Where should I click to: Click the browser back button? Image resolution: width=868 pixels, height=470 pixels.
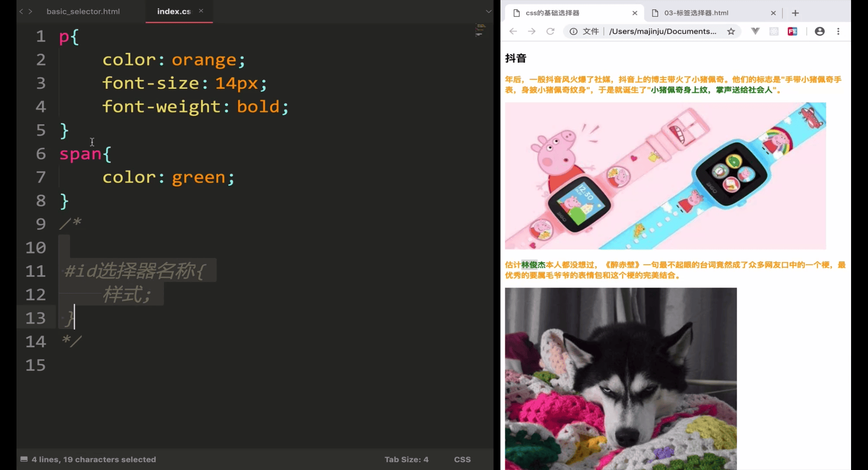513,31
